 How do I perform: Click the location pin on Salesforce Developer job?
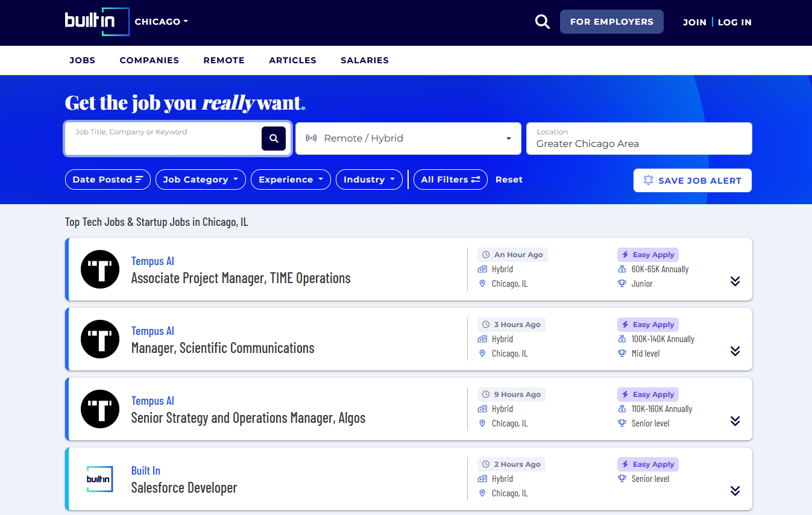click(x=482, y=493)
